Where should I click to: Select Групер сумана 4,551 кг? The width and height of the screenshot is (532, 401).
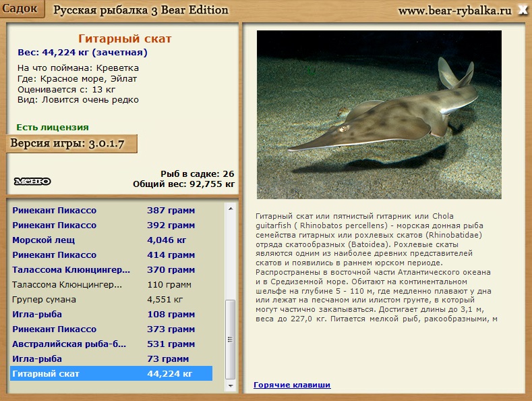[x=111, y=299]
